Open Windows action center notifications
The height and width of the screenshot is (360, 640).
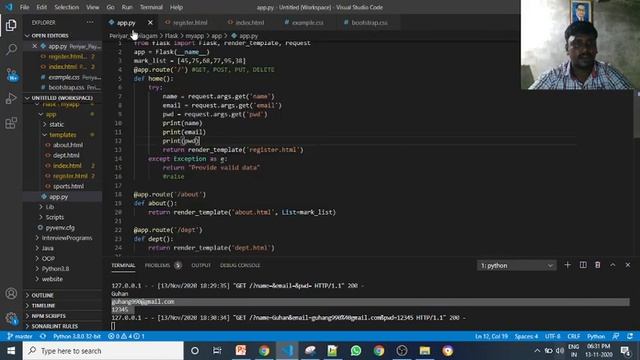point(625,351)
